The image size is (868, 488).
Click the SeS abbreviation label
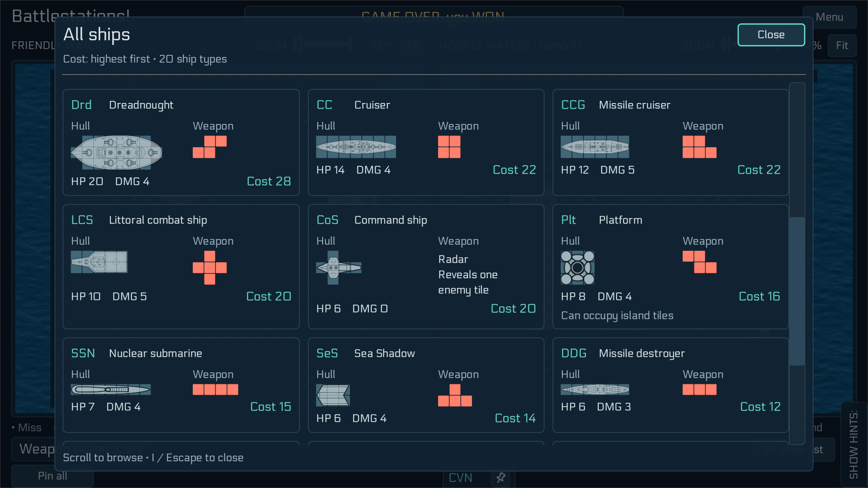[x=327, y=353]
